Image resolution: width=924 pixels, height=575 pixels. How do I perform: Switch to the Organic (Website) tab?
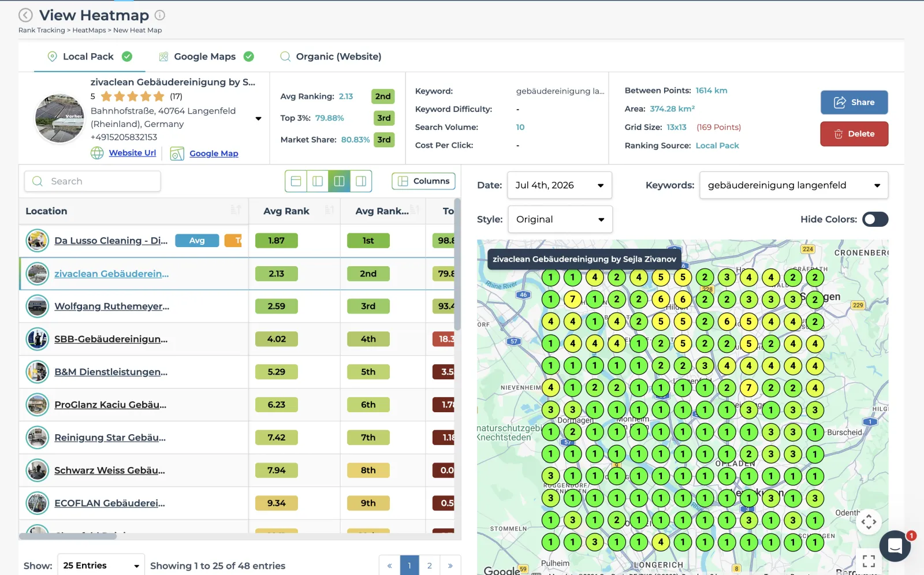[x=331, y=57]
